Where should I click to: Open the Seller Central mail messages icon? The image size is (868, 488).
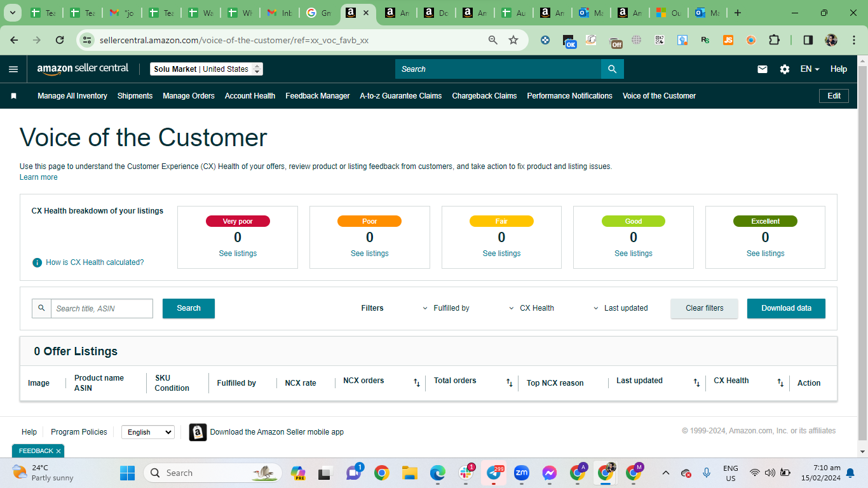763,69
